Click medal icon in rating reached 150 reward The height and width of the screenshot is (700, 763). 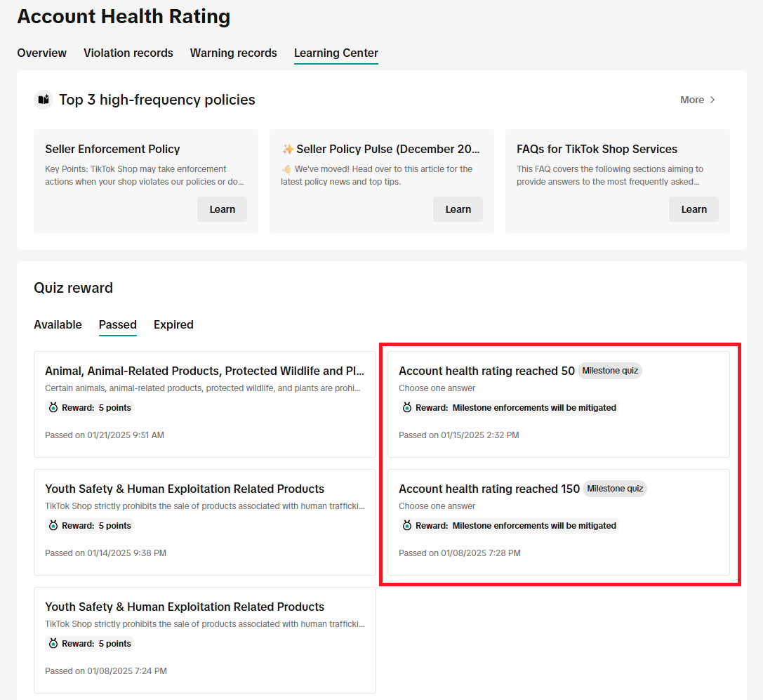pos(407,526)
